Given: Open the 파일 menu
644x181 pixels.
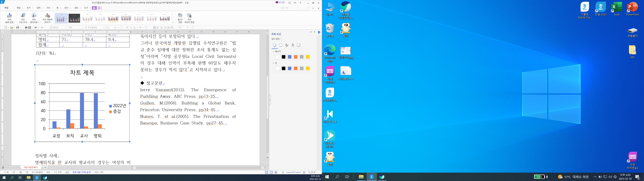Looking at the screenshot, I should [7, 8].
